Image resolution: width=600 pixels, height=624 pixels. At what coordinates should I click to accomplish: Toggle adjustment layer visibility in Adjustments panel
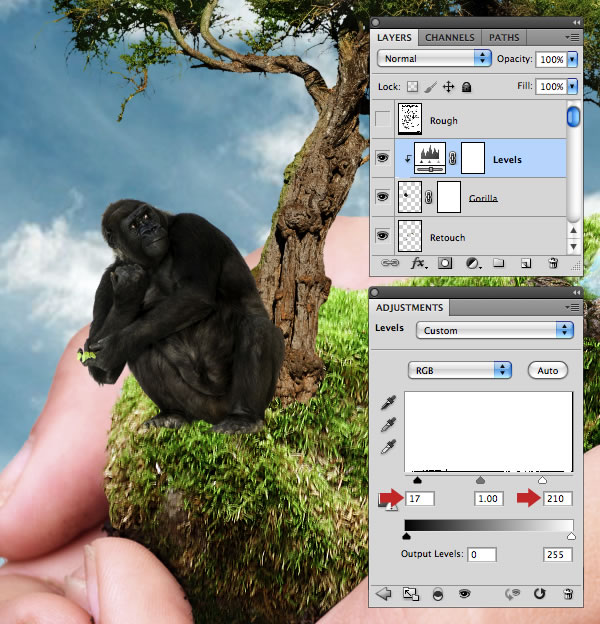pos(464,594)
